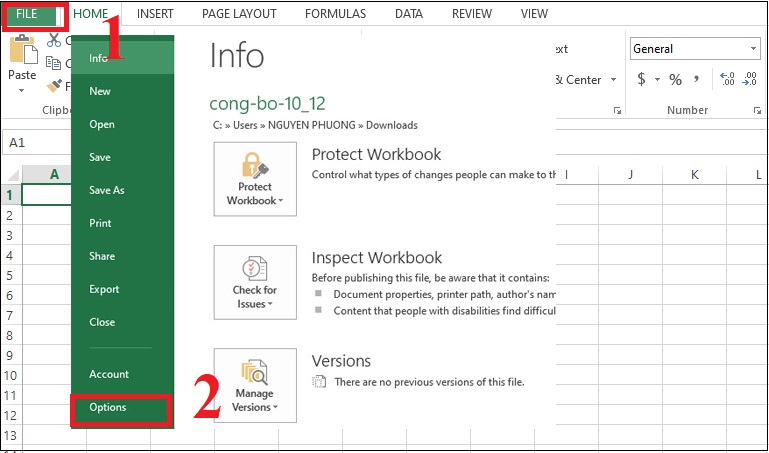Screen dimensions: 769x453
Task: Click Export in the backstage menu
Action: coord(104,289)
